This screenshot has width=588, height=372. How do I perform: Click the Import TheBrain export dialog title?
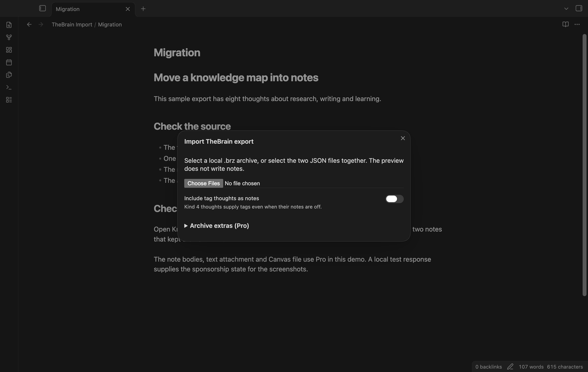pyautogui.click(x=219, y=141)
